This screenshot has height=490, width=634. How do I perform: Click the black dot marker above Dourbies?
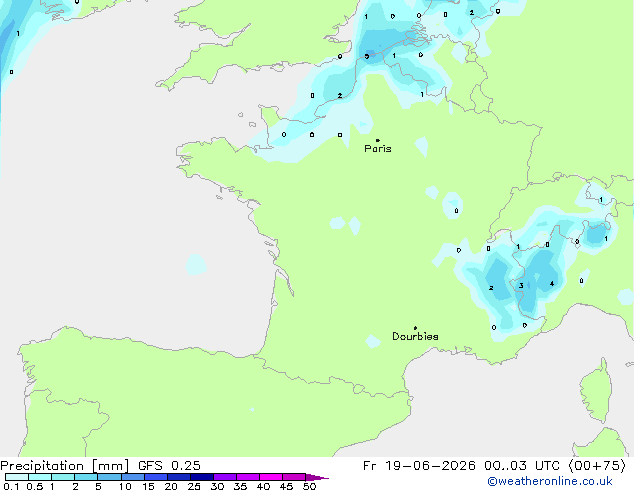point(415,328)
